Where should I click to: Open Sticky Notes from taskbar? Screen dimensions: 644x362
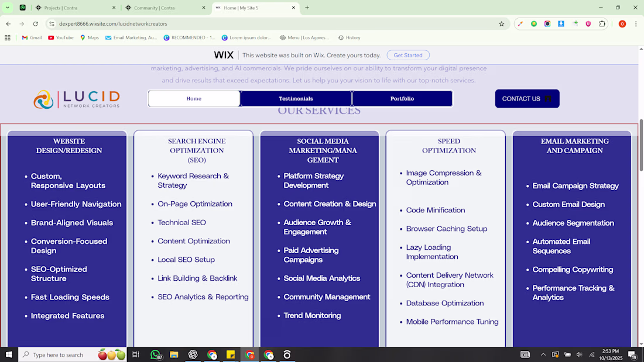231,354
